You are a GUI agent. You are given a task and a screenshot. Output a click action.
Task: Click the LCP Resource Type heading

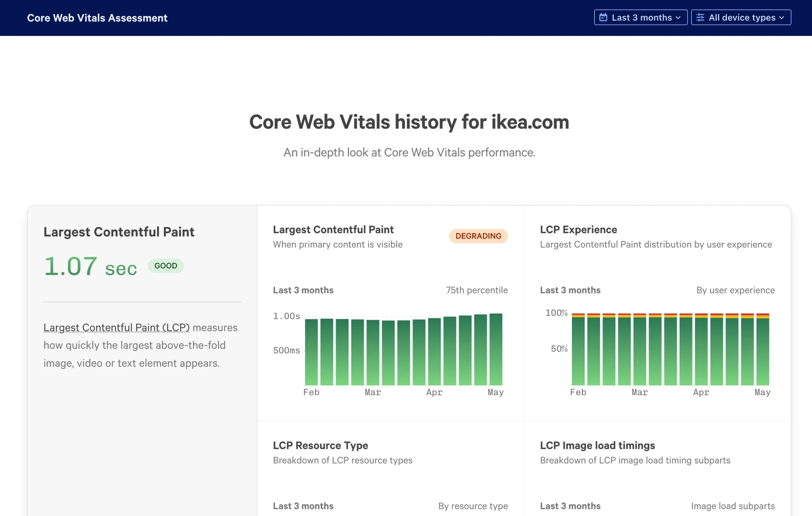(320, 445)
